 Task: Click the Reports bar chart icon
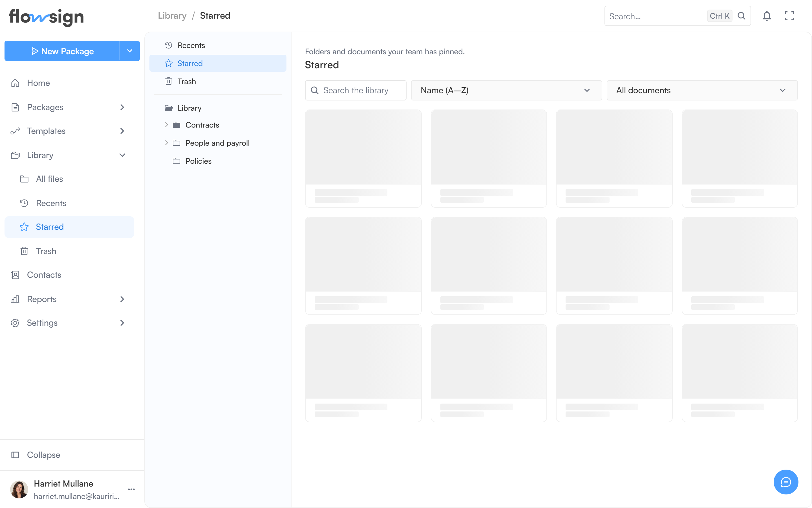pos(15,299)
